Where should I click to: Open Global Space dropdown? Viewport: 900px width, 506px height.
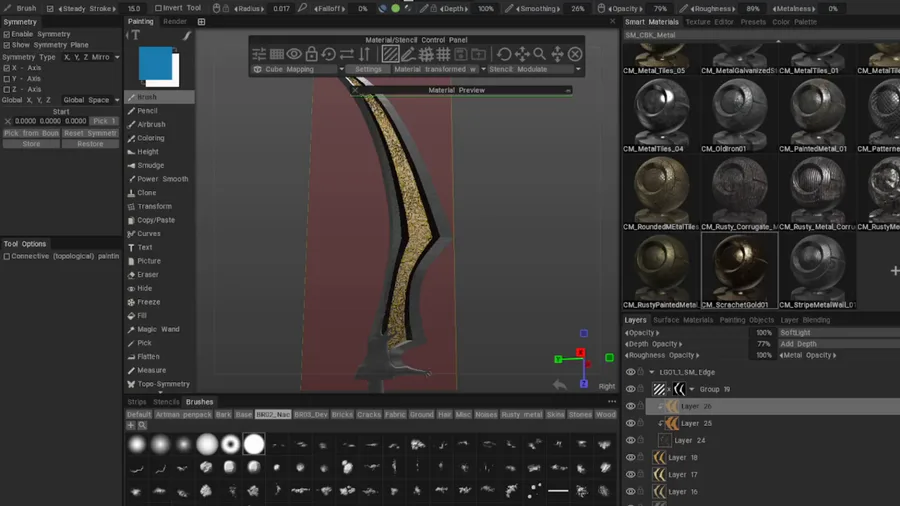tap(91, 100)
